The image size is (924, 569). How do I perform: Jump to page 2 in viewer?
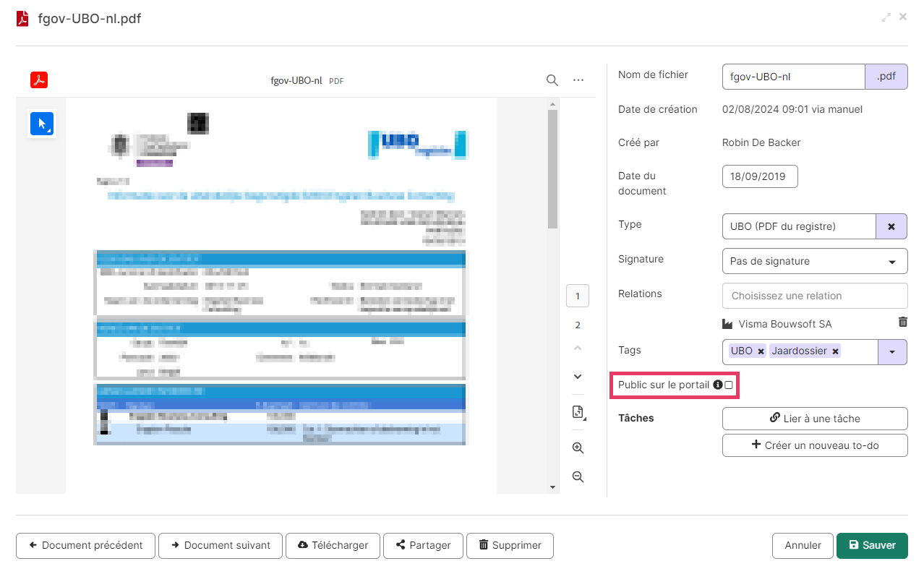578,325
